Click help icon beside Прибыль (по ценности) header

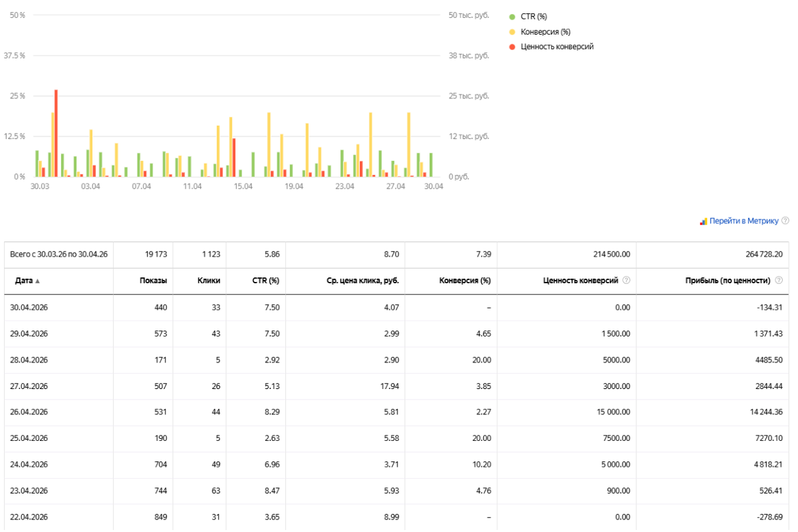pos(779,281)
